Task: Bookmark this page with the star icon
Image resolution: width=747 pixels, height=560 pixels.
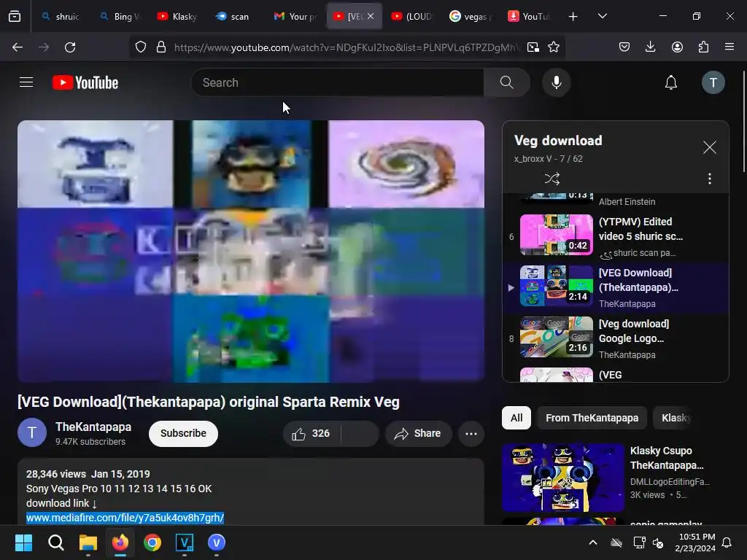Action: tap(554, 47)
